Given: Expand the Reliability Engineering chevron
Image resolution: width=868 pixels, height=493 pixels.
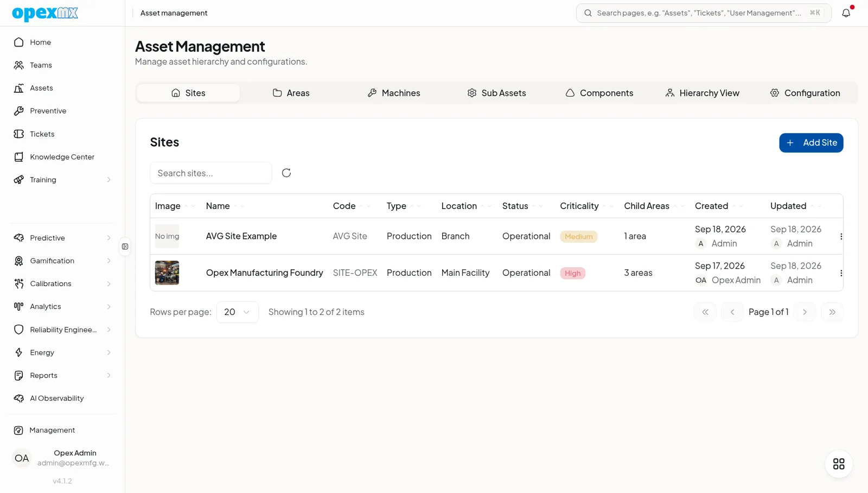Looking at the screenshot, I should coord(108,330).
